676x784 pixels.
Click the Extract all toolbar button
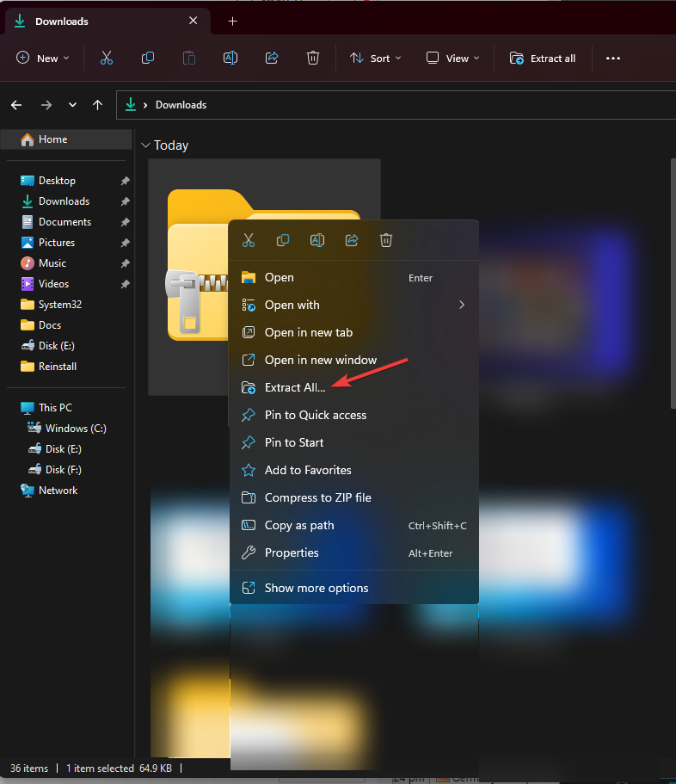pos(543,58)
